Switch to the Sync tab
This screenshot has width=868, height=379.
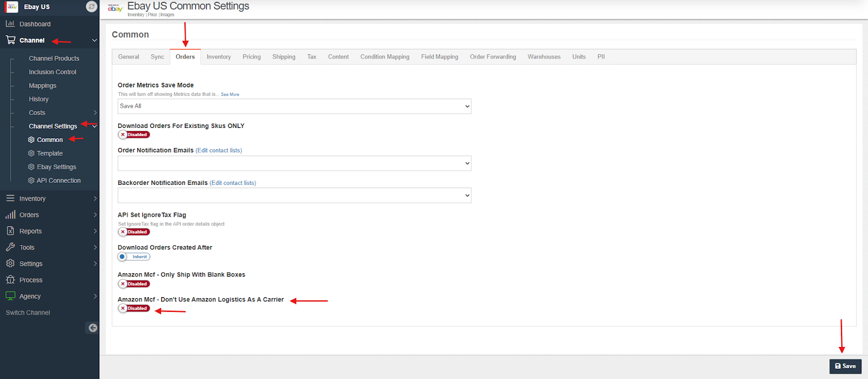pos(157,57)
